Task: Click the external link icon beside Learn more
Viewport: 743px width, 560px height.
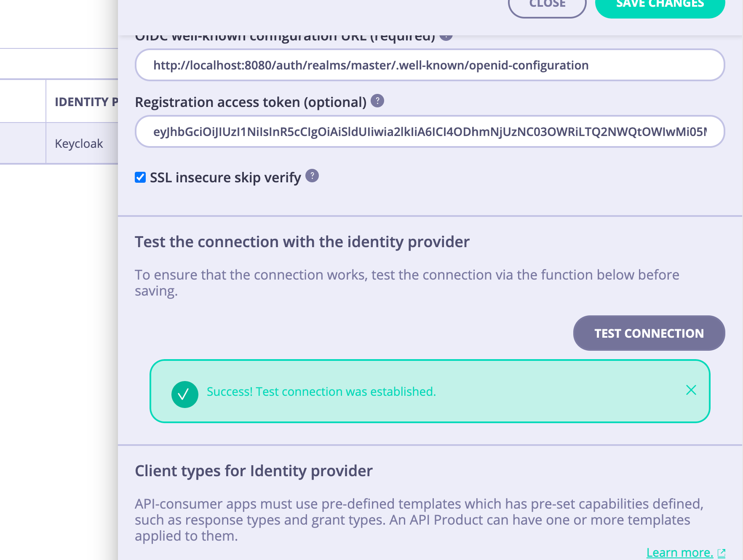Action: pyautogui.click(x=722, y=552)
